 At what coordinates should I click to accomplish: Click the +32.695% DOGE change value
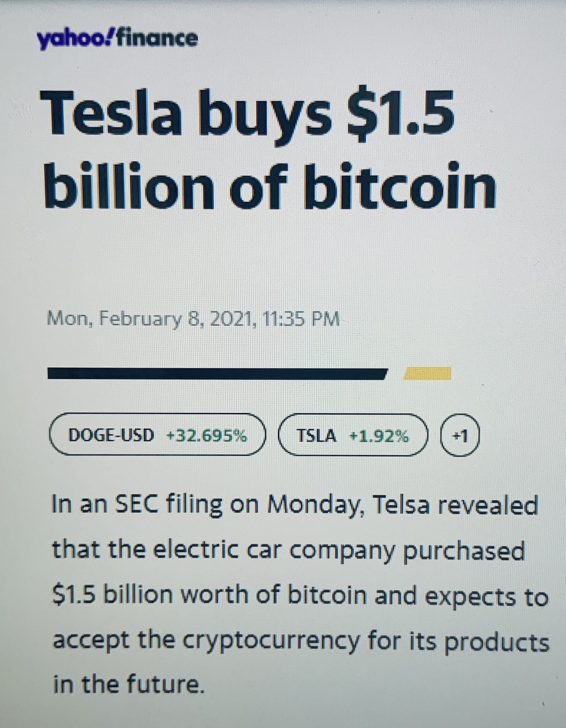click(207, 435)
